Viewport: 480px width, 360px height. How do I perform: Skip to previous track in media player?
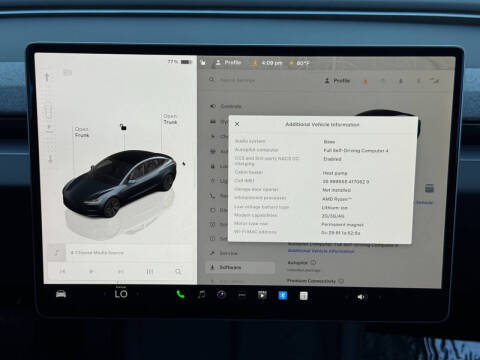point(62,271)
